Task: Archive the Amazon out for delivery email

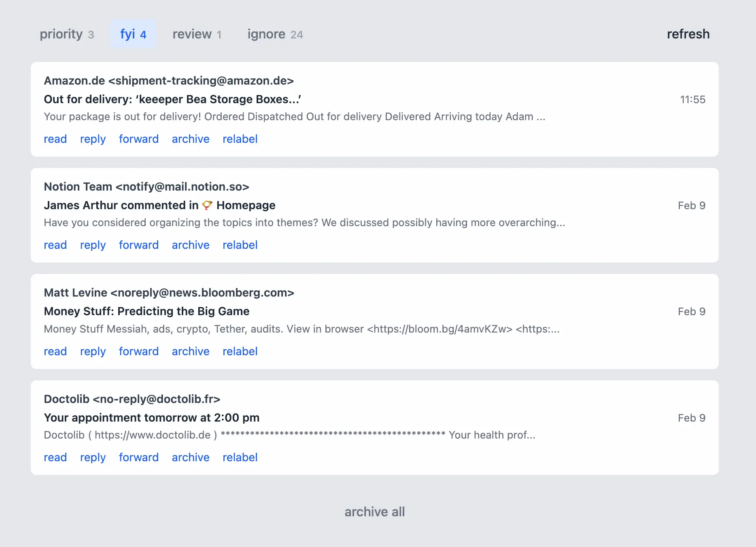Action: coord(190,139)
